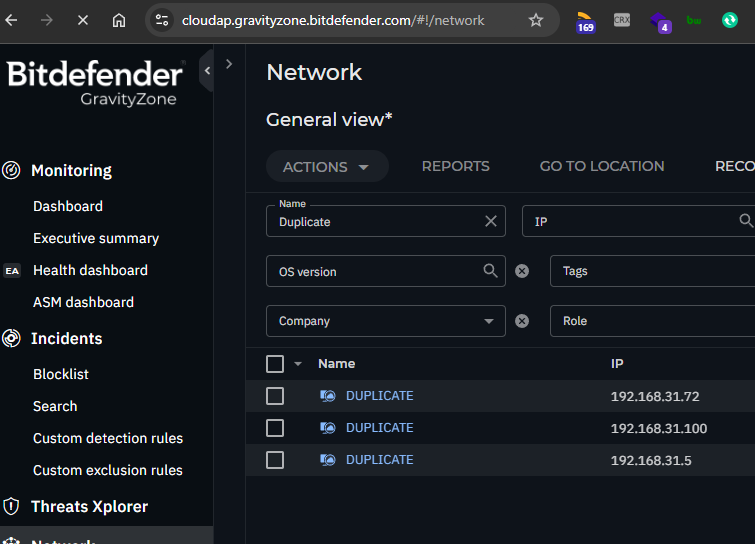Click the EA badge beside Health dashboard
Viewport: 755px width, 544px height.
pos(13,271)
